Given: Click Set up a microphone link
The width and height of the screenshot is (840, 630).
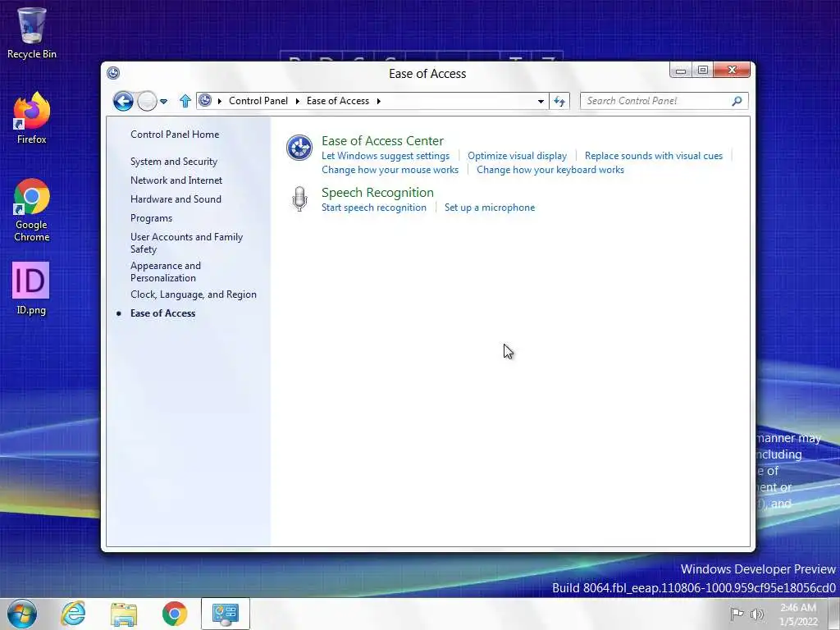Looking at the screenshot, I should (490, 208).
